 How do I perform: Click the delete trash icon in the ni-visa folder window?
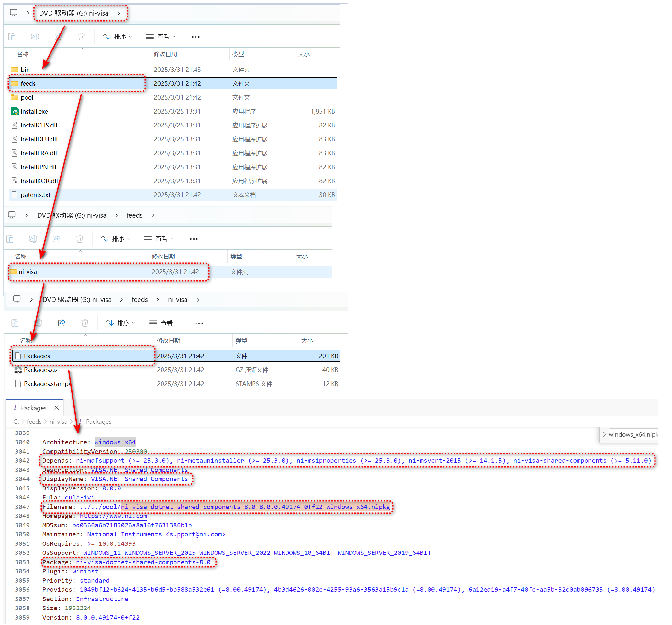click(85, 323)
